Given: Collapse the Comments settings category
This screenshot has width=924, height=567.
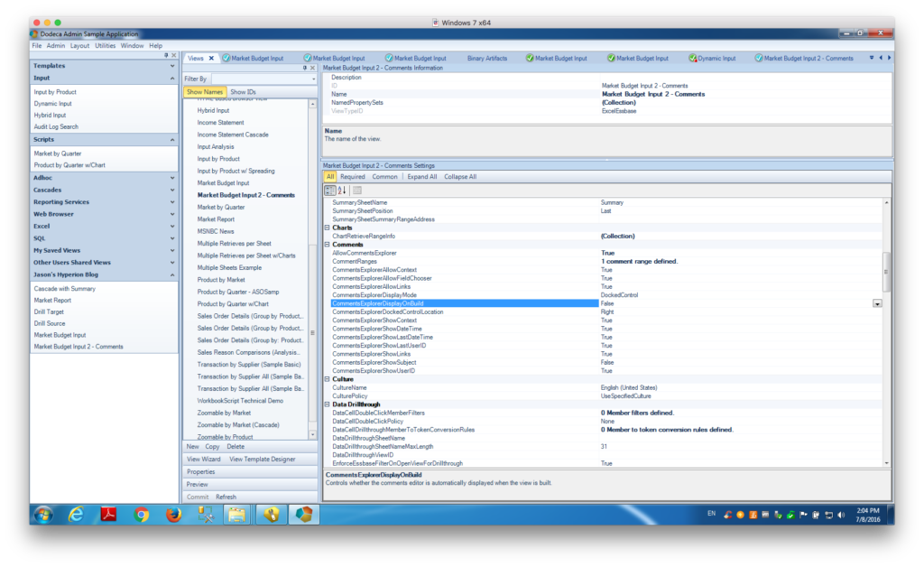Looking at the screenshot, I should [325, 244].
